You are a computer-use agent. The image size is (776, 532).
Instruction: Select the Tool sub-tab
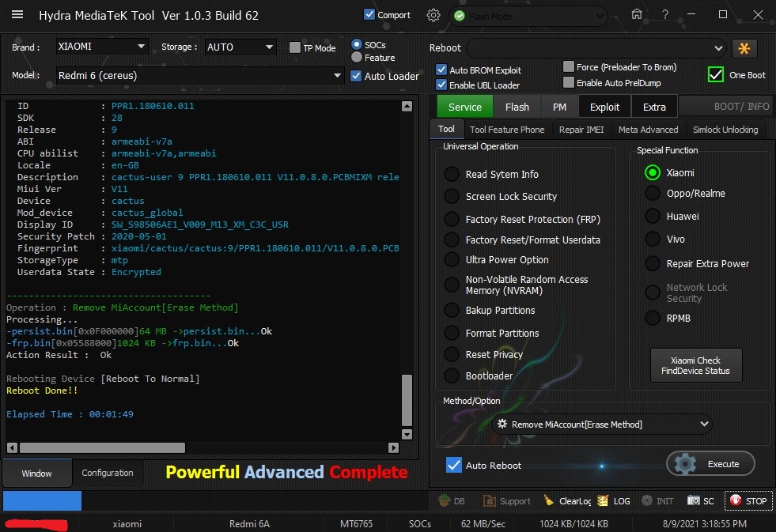click(x=446, y=129)
